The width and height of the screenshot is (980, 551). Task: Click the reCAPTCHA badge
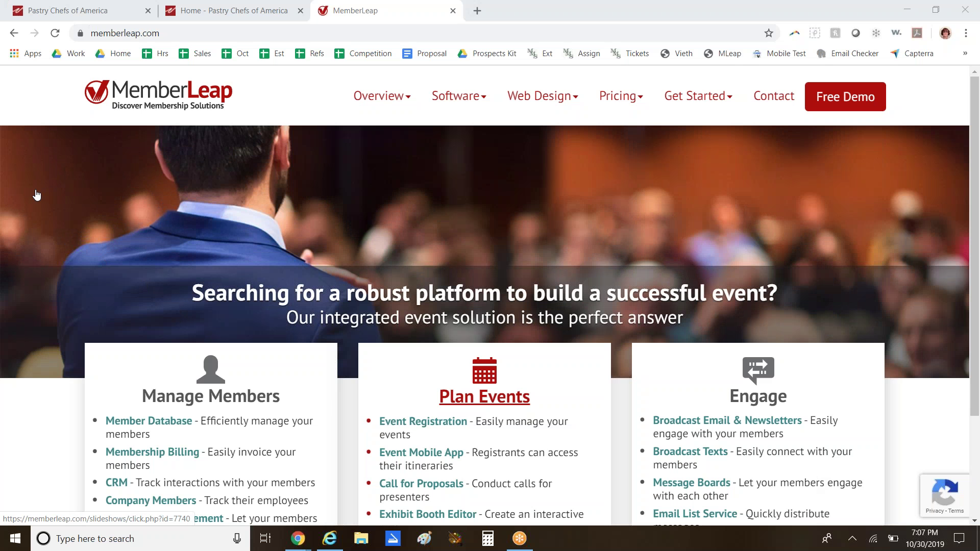(x=945, y=496)
